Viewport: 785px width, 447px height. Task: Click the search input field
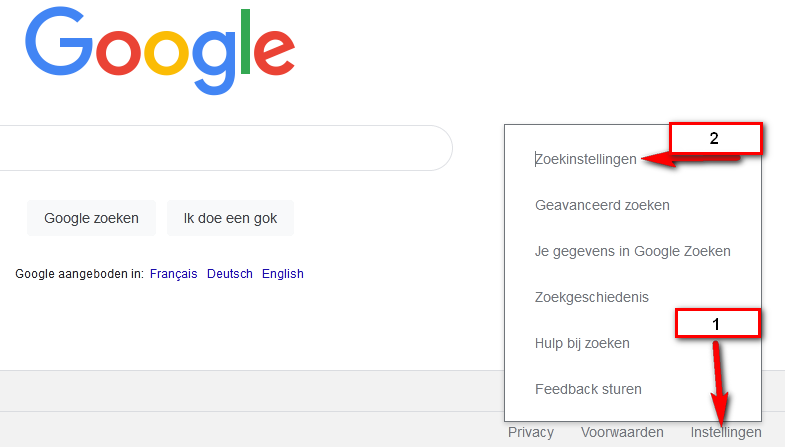pyautogui.click(x=225, y=148)
